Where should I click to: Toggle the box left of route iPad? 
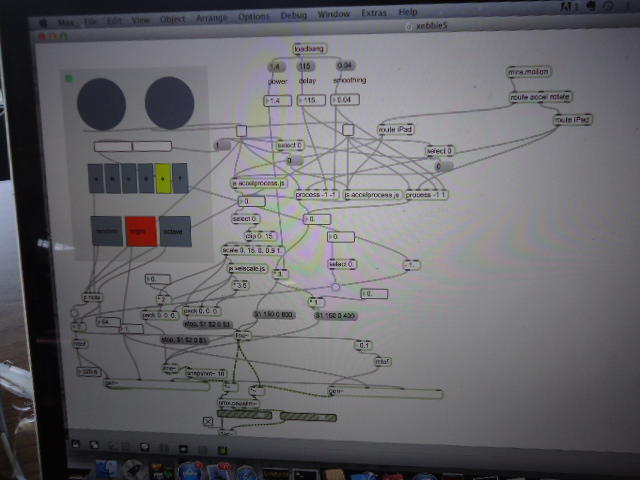[348, 130]
